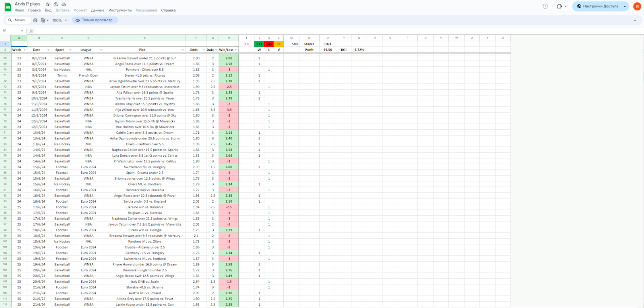644x308 pixels.
Task: Open the League column filter
Action: pos(101,50)
